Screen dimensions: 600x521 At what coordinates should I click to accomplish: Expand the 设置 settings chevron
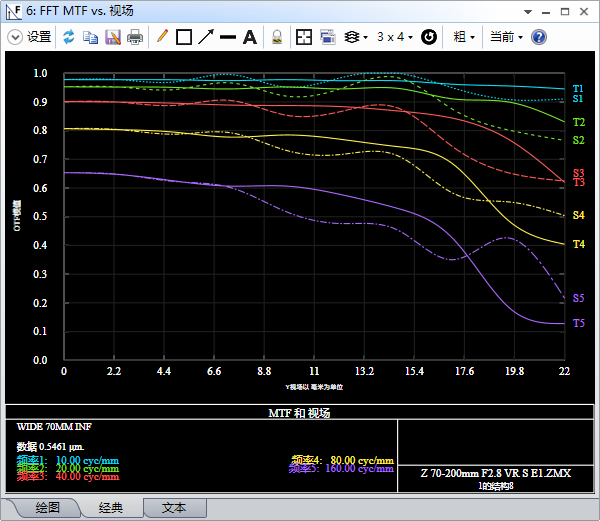point(15,37)
